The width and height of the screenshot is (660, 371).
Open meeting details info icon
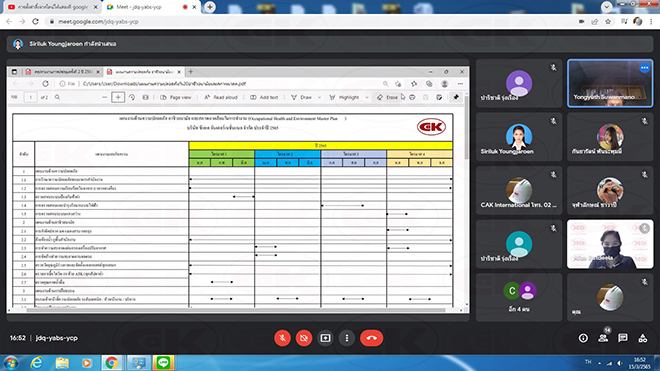(583, 338)
